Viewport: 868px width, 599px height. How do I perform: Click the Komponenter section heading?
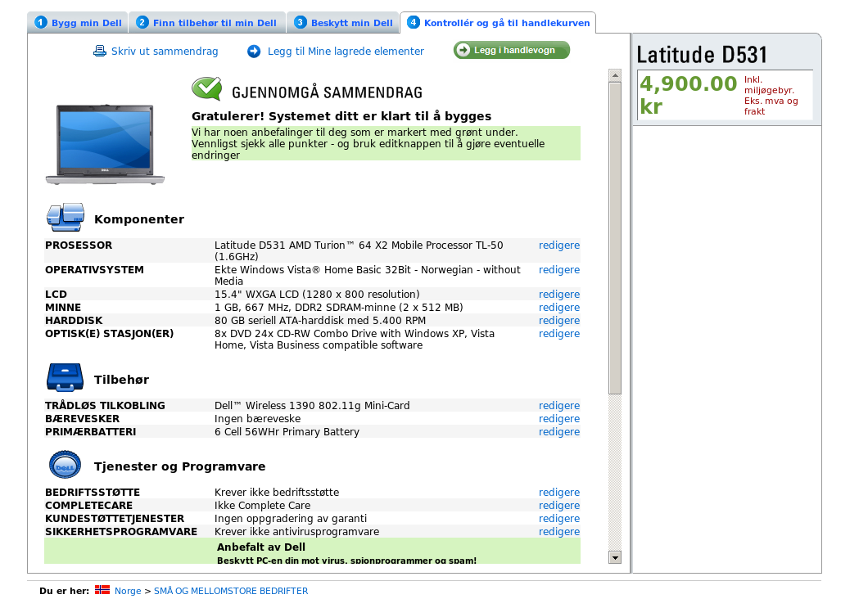point(139,219)
